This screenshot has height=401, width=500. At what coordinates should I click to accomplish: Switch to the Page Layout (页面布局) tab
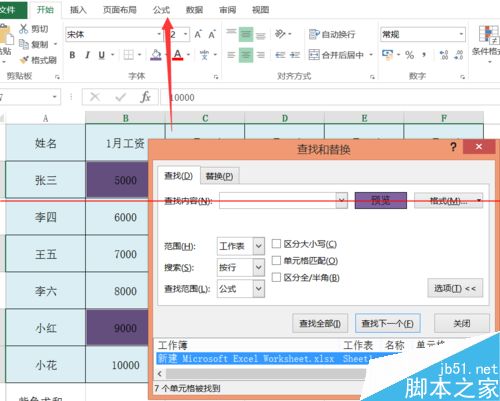click(x=120, y=10)
